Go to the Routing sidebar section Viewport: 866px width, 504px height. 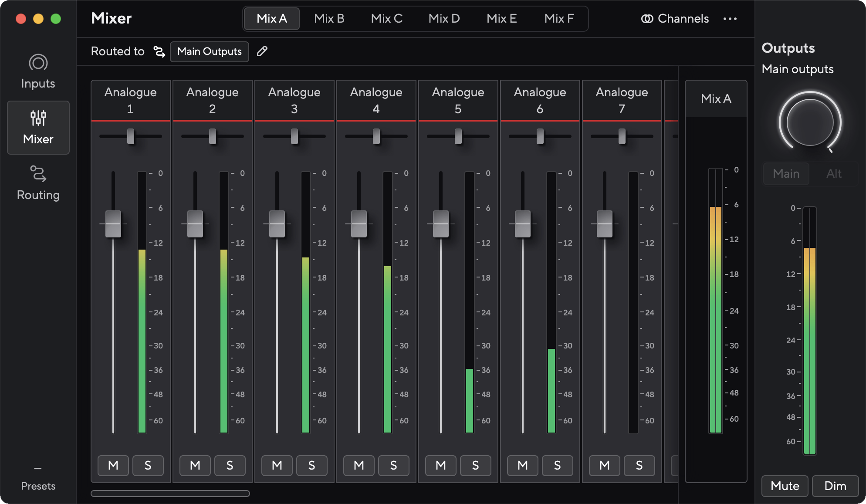tap(38, 183)
